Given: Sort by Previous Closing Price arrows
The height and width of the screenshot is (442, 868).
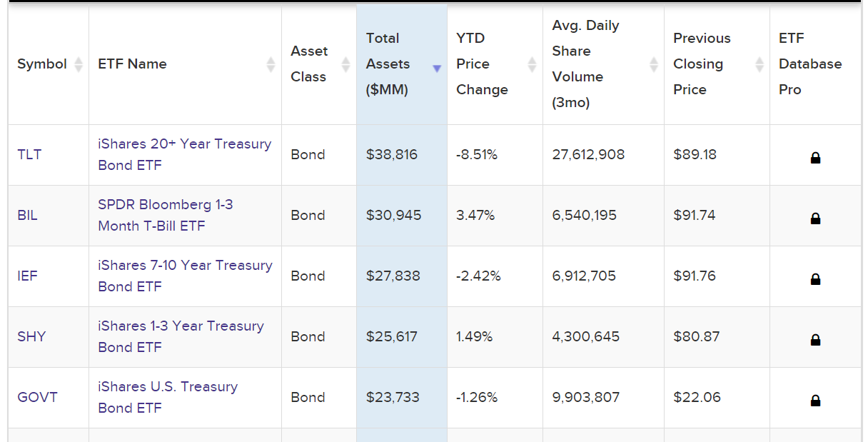Looking at the screenshot, I should pyautogui.click(x=759, y=64).
